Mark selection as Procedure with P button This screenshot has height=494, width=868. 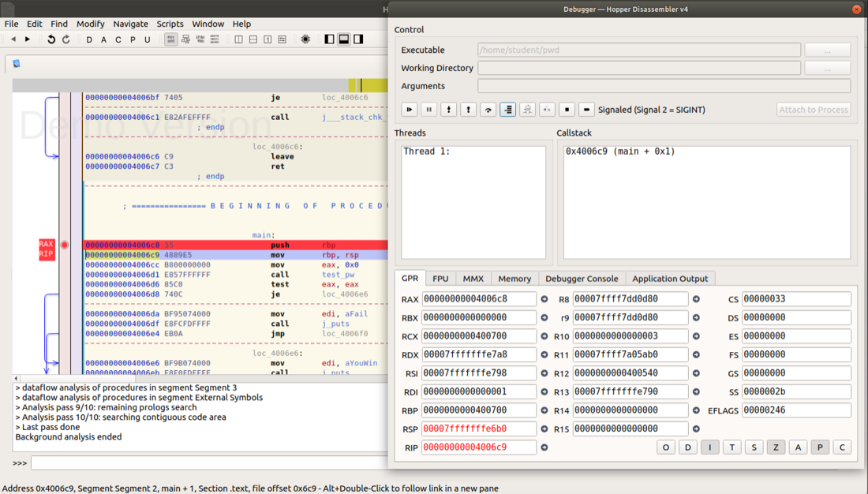point(133,39)
